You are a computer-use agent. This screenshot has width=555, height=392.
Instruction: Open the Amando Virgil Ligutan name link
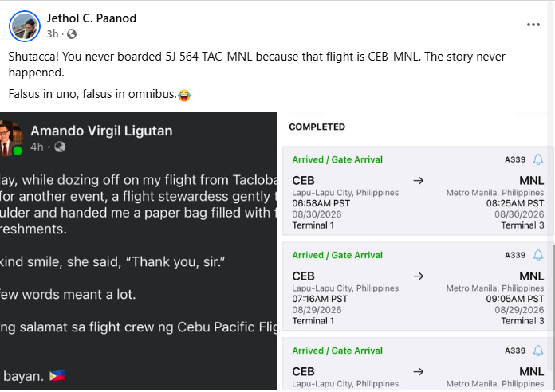pyautogui.click(x=101, y=131)
